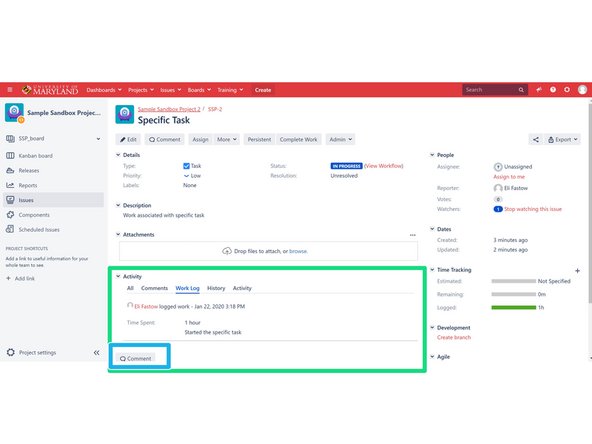Click the Complete Work button

[299, 139]
